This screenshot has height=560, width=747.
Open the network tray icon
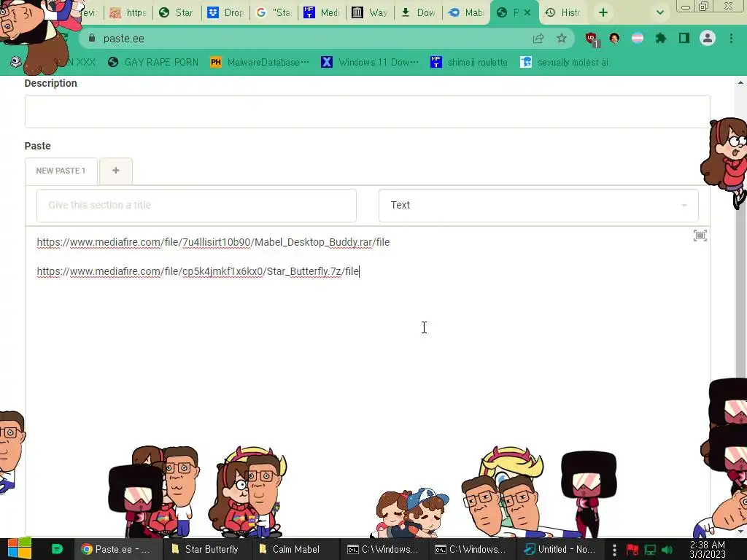tap(650, 550)
